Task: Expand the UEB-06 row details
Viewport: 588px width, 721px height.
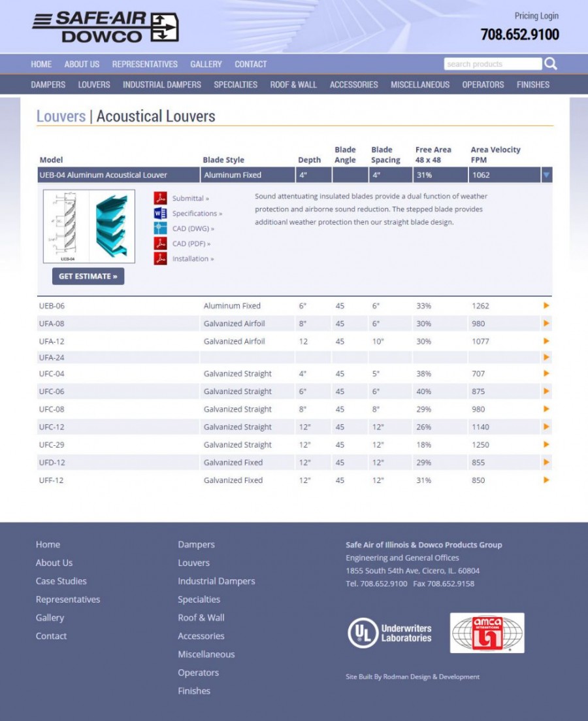Action: click(x=546, y=305)
